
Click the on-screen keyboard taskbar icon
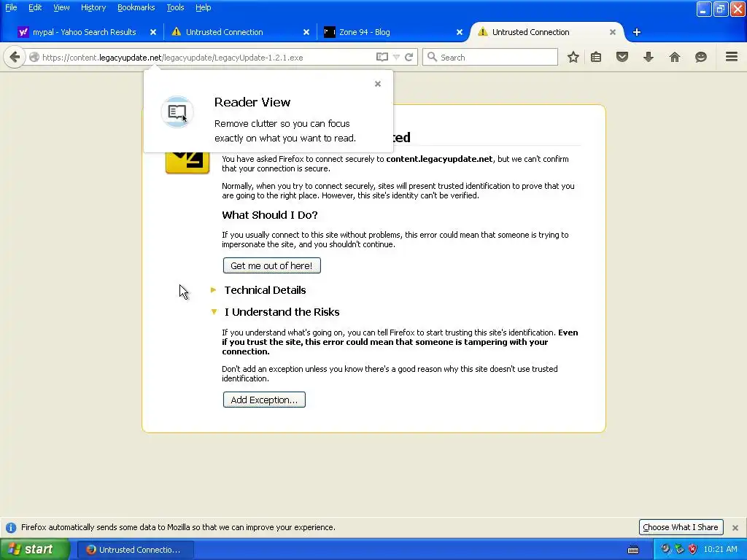coord(633,550)
